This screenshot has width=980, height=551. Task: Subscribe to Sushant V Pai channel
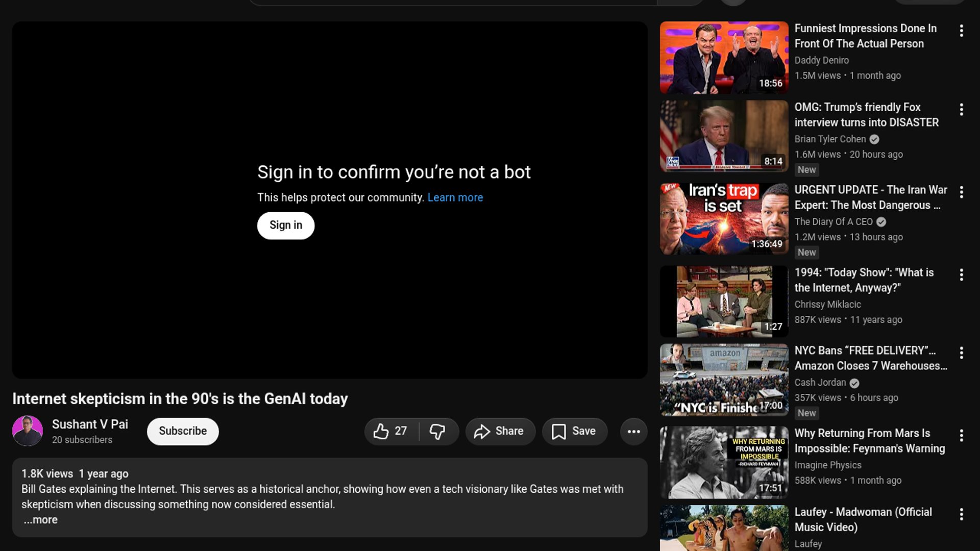pos(183,431)
